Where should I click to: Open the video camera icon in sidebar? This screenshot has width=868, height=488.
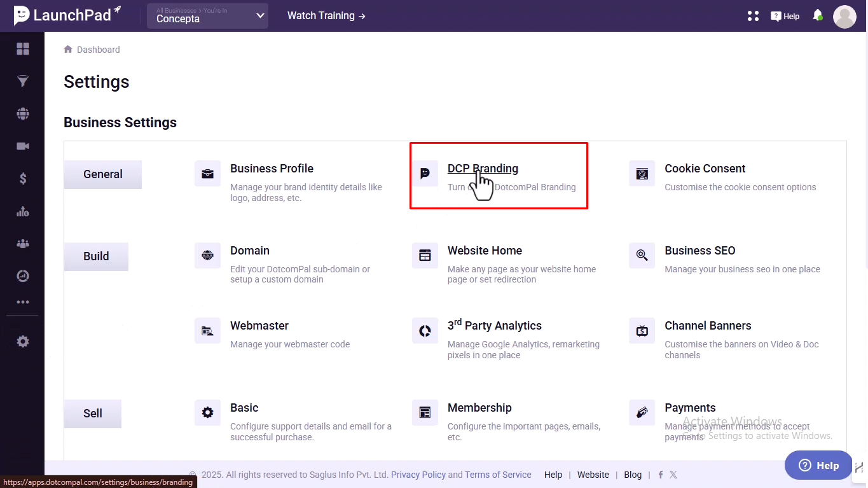(x=23, y=146)
